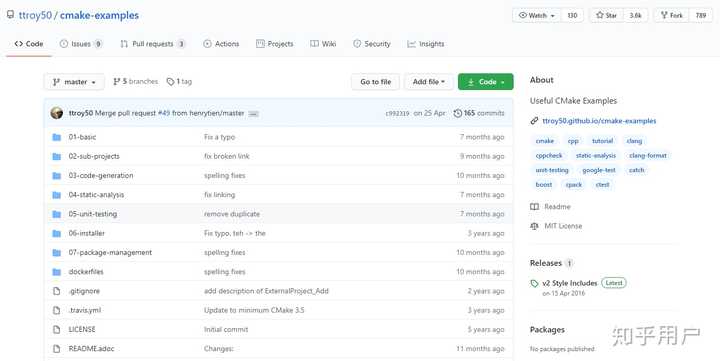Open pull request #49 link
Viewport: 720px width, 361px height.
click(x=164, y=113)
